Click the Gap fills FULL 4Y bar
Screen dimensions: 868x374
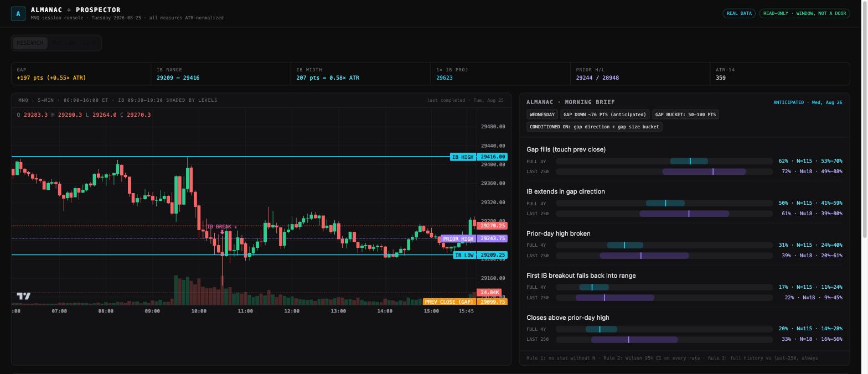[x=664, y=161]
